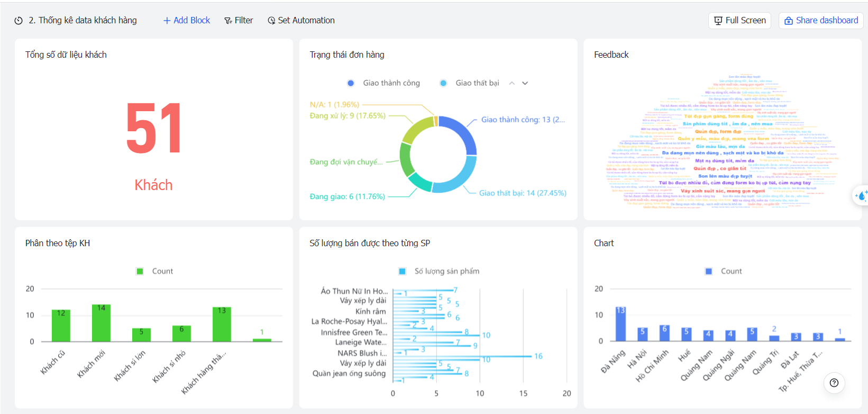Click 'Giao thất bại: 14 (27.45%)' label
Viewport: 868px width, 414px height.
point(523,193)
